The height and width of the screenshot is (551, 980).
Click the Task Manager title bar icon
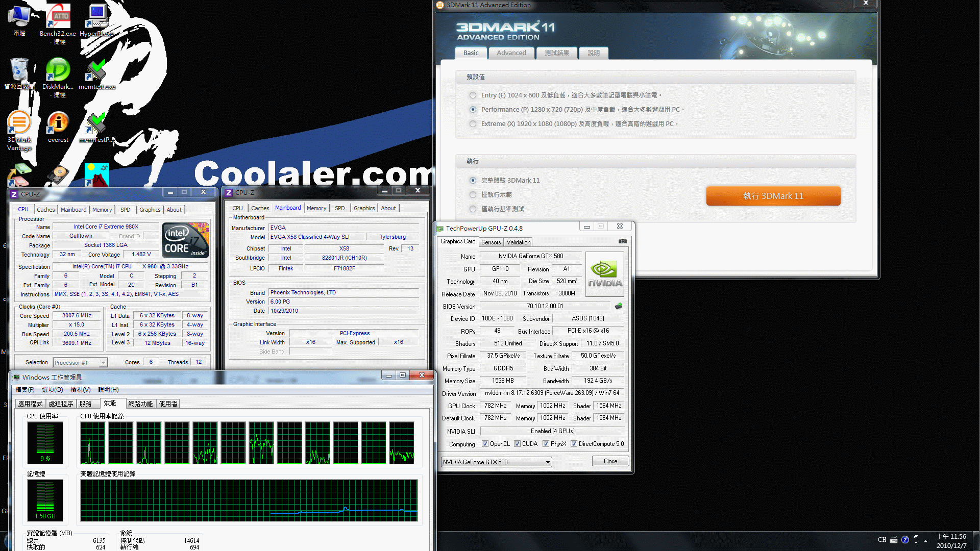tap(17, 377)
